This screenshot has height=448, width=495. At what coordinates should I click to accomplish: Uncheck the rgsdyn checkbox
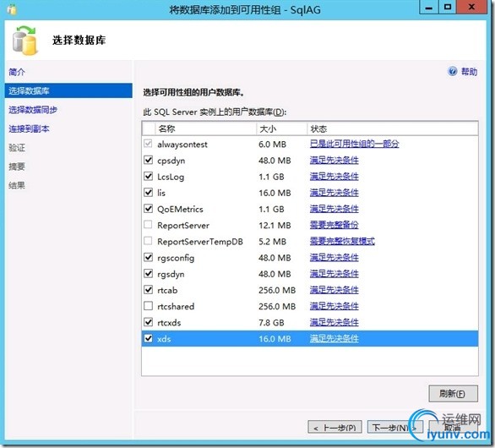point(148,273)
